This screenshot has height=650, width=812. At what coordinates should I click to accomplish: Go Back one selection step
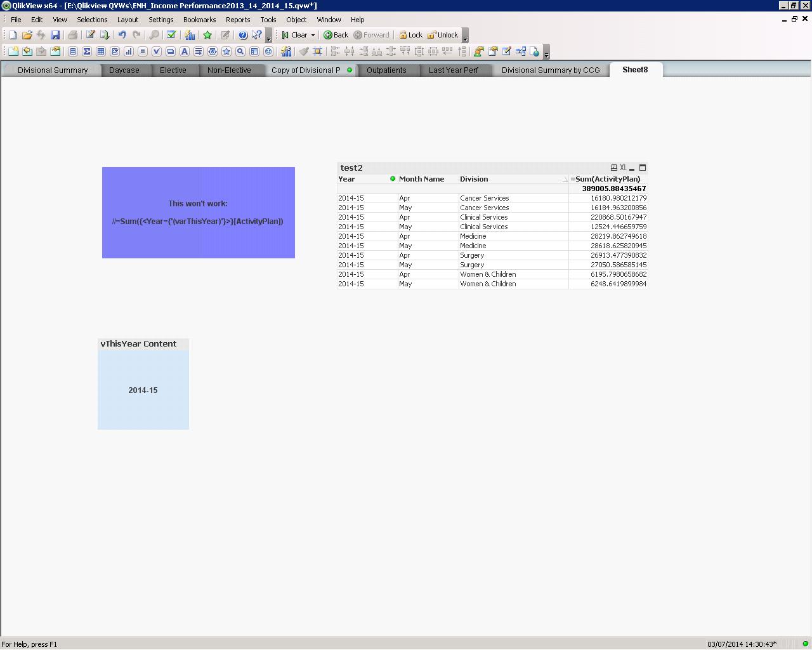[x=336, y=36]
